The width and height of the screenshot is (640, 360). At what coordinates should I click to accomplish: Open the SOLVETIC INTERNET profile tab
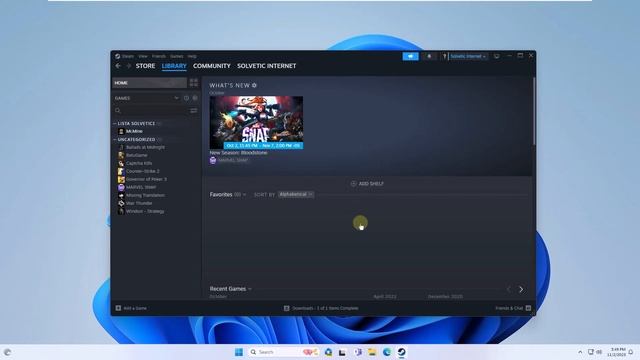point(267,66)
